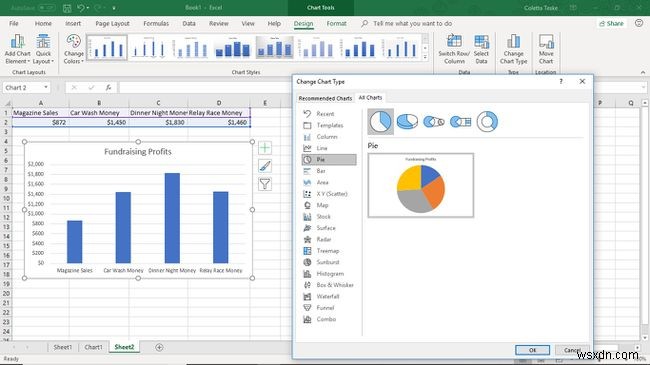Choose Surface chart category

point(329,228)
